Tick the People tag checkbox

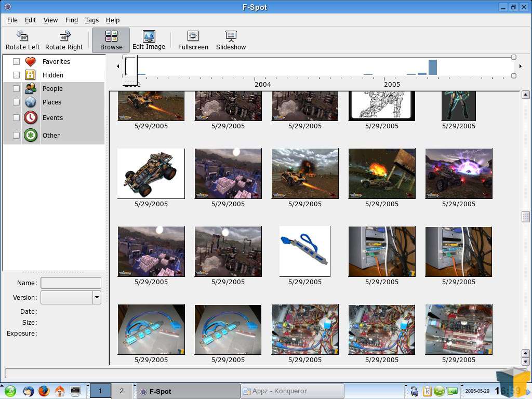[x=16, y=88]
